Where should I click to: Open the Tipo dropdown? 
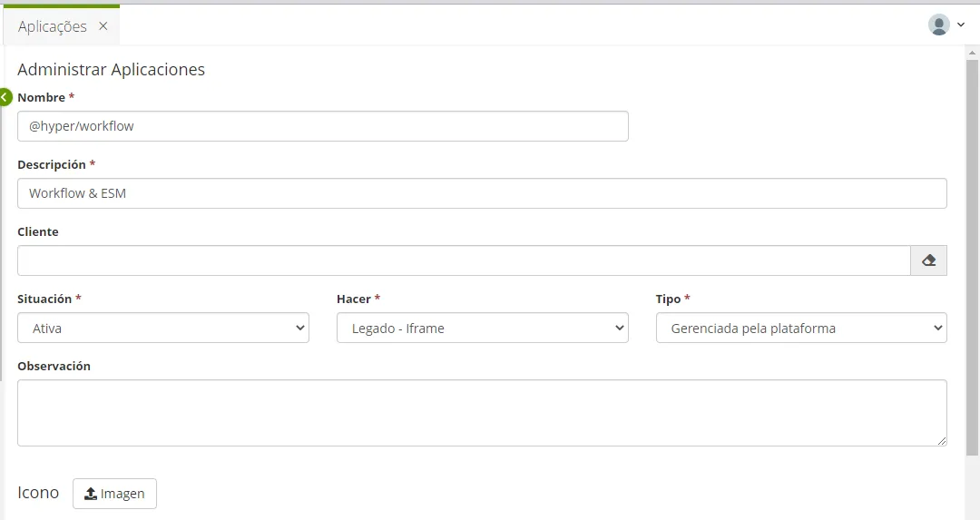801,328
